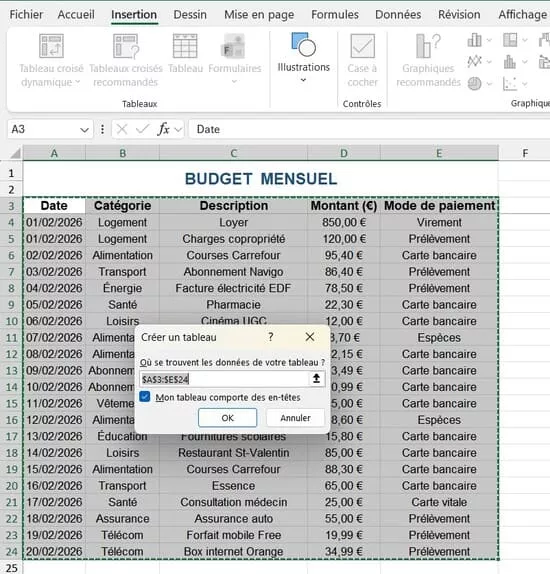Image resolution: width=550 pixels, height=574 pixels.
Task: Close the Créer un tableau dialog
Action: tap(310, 337)
